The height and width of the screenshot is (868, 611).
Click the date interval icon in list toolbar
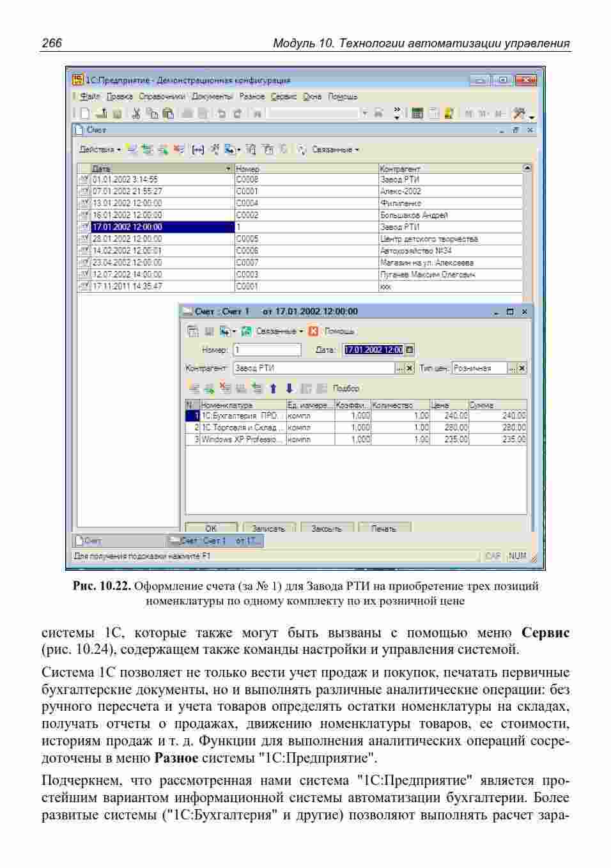(x=198, y=150)
